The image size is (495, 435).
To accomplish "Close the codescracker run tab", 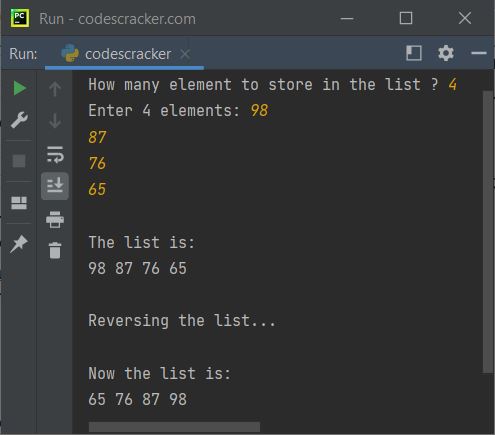I will (185, 54).
